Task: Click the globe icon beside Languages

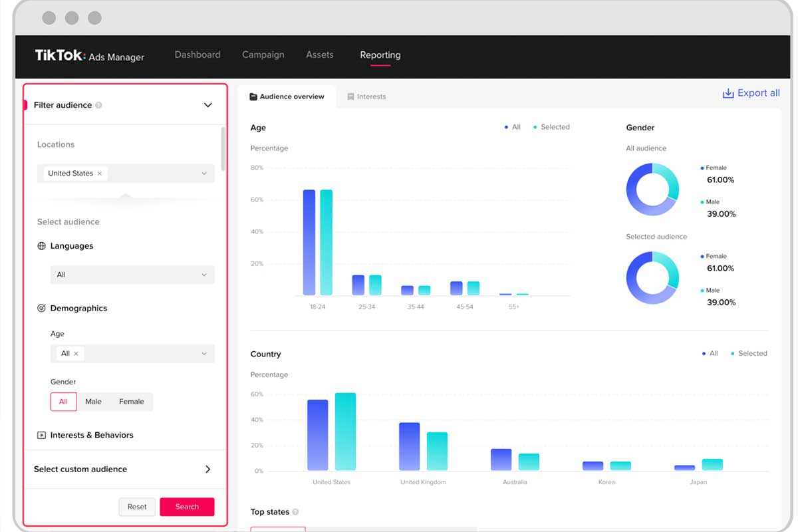Action: click(41, 246)
